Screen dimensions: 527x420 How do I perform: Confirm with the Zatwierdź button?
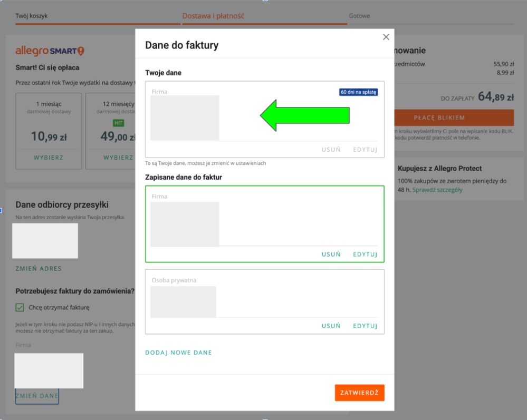click(x=359, y=393)
